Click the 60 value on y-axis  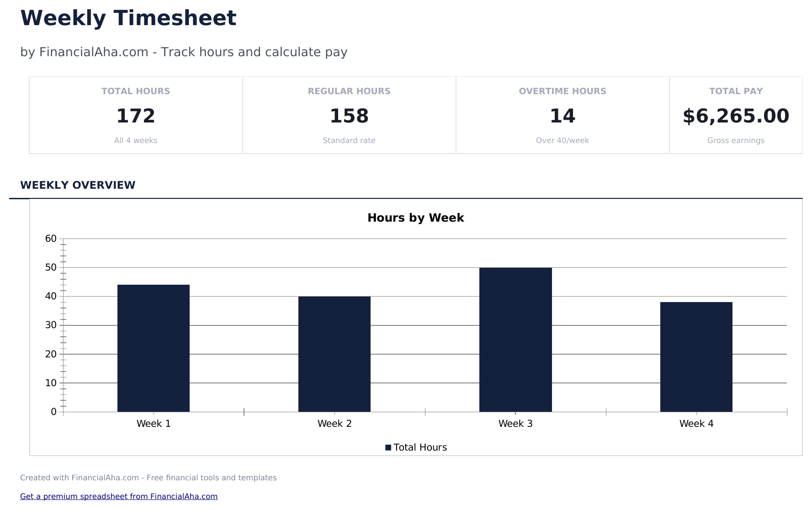(51, 239)
